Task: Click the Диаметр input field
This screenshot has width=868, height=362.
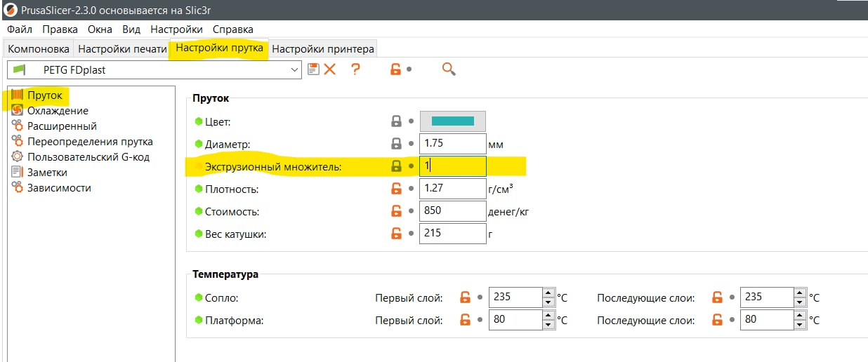Action: [x=453, y=144]
